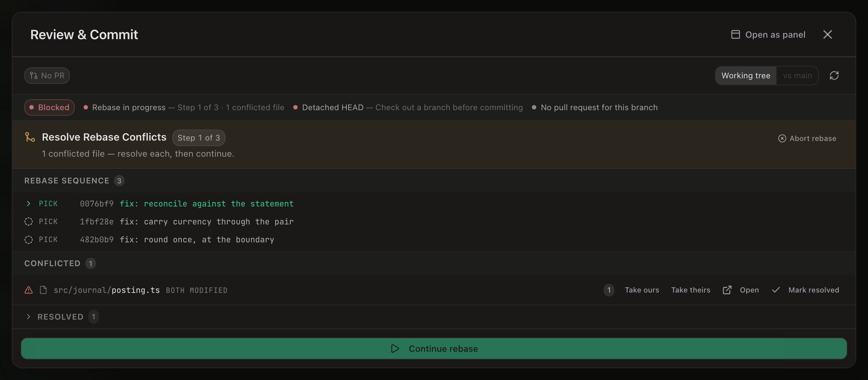
Task: Select commit 'fix: reconcile against the statement'
Action: pyautogui.click(x=207, y=204)
